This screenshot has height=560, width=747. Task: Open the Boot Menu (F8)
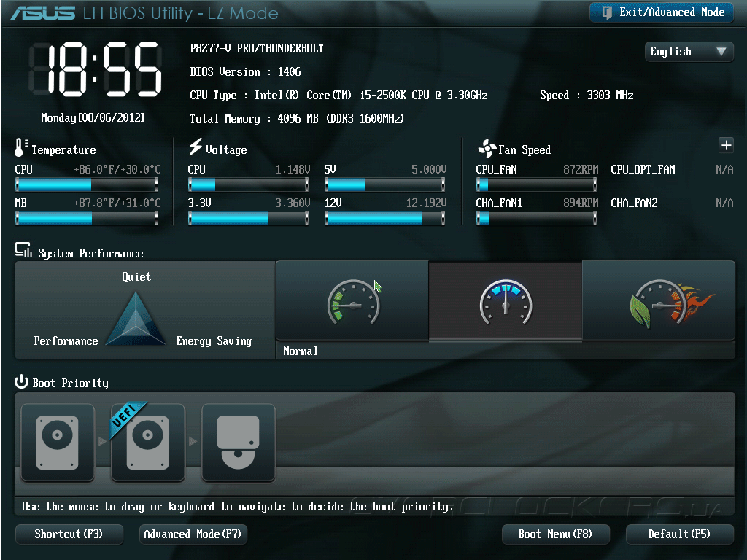coord(555,534)
